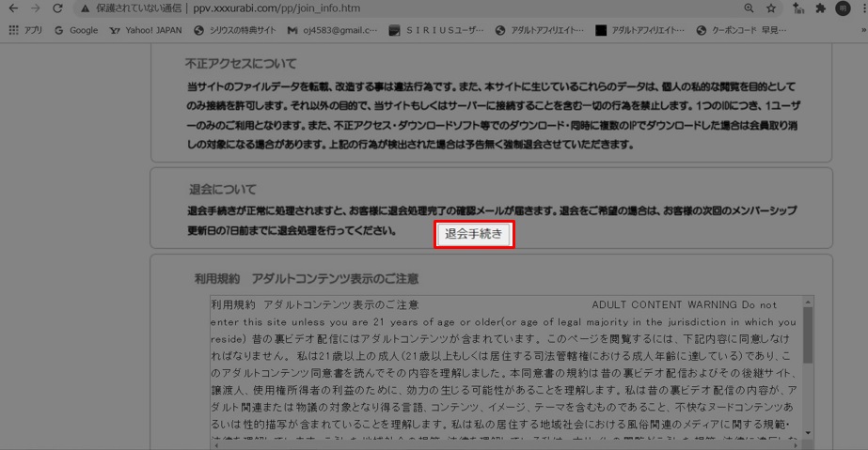Image resolution: width=868 pixels, height=450 pixels.
Task: Open the Google bookmark
Action: tap(76, 30)
